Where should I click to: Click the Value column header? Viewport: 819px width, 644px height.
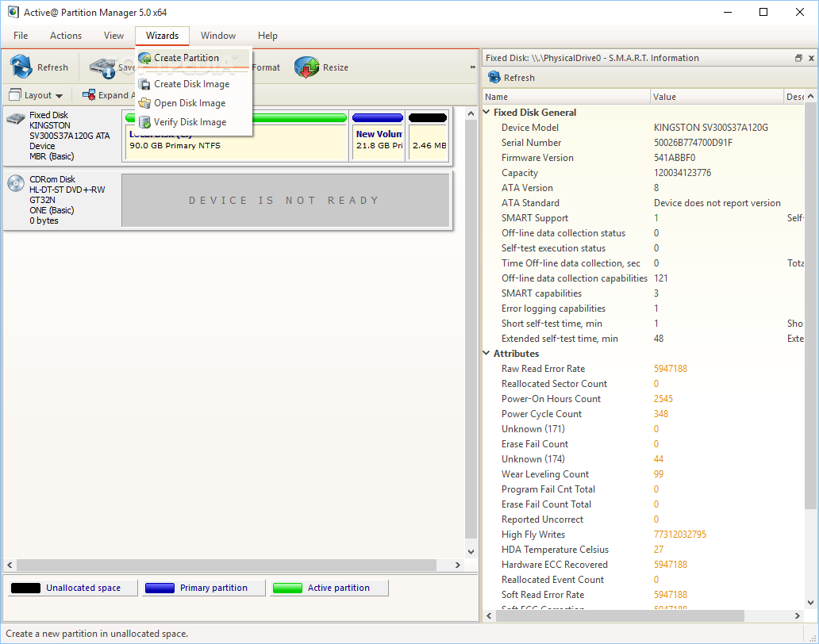717,97
